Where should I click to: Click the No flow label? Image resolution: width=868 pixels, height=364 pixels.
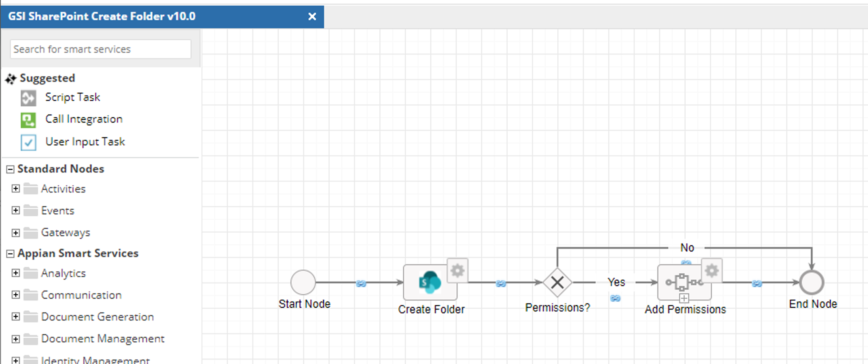(x=687, y=248)
